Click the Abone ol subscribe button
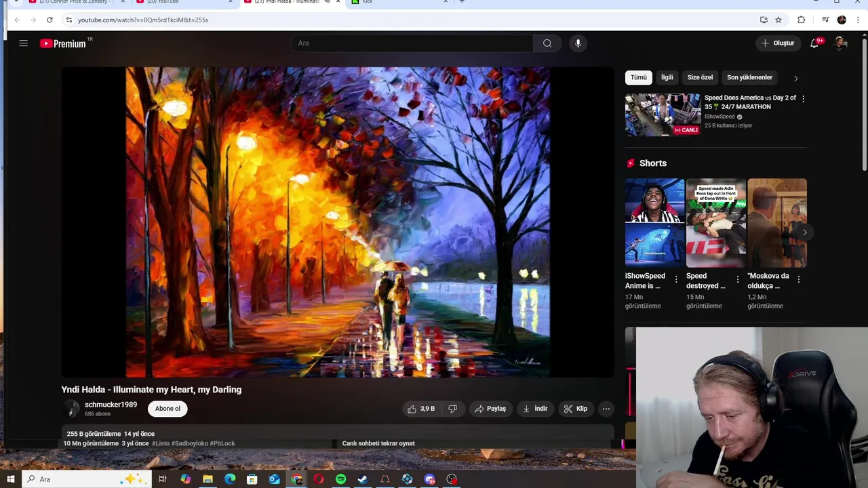The width and height of the screenshot is (868, 488). coord(167,409)
